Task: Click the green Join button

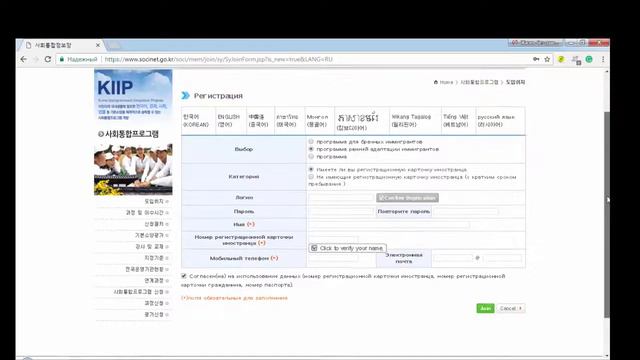Action: pos(485,308)
